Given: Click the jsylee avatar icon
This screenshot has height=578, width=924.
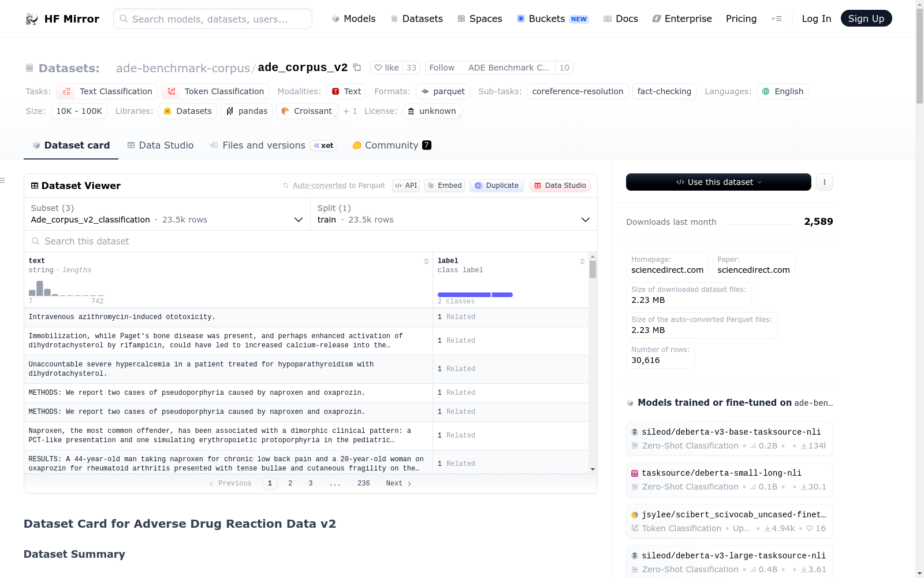Looking at the screenshot, I should pos(635,515).
